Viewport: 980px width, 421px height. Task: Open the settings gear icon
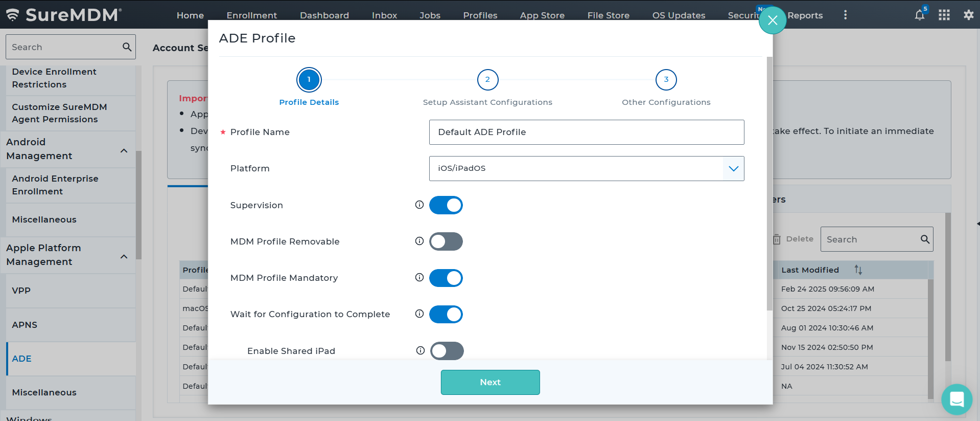(968, 15)
